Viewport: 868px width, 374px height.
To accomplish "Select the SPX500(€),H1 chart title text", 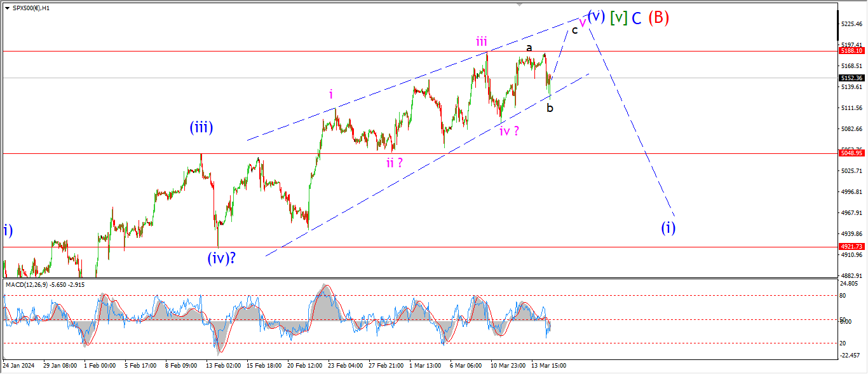I will coord(32,7).
